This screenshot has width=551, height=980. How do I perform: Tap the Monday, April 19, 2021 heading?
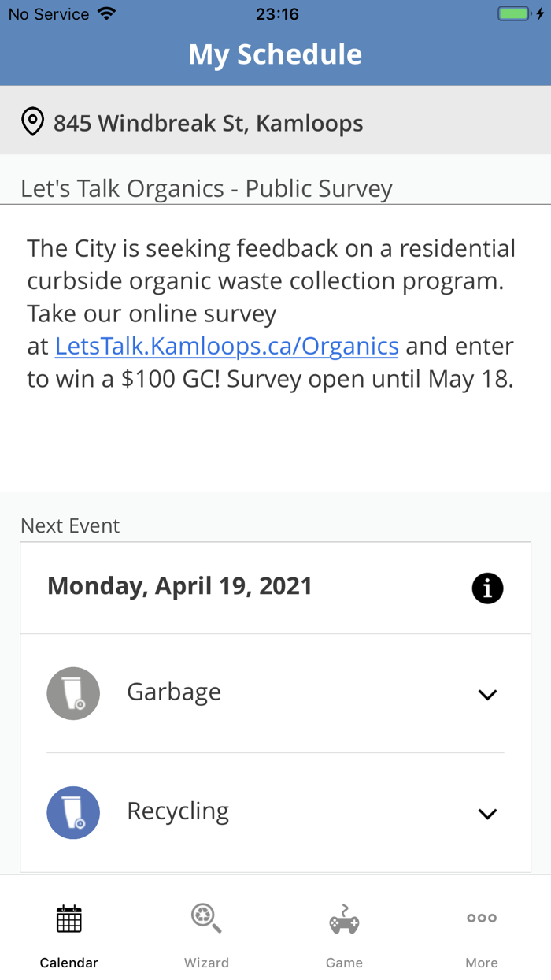point(179,586)
